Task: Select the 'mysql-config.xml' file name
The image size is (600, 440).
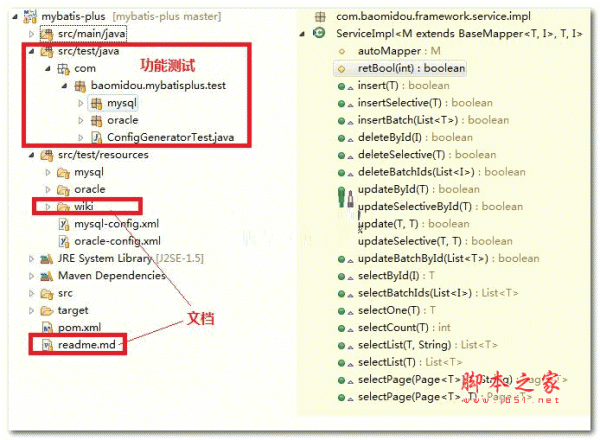Action: (117, 224)
